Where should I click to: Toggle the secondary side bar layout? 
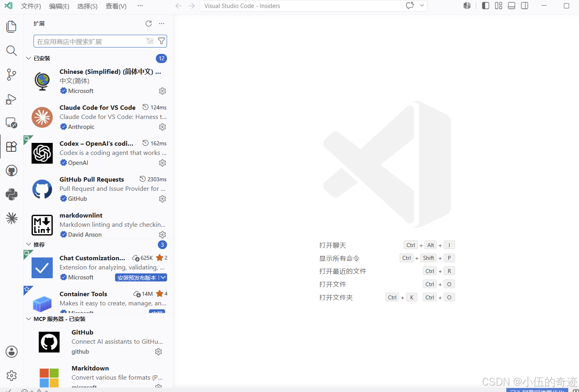525,6
